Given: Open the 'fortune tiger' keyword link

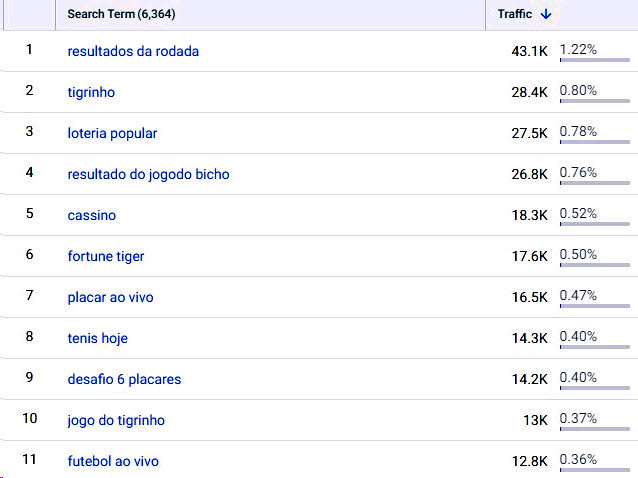Looking at the screenshot, I should point(106,256).
